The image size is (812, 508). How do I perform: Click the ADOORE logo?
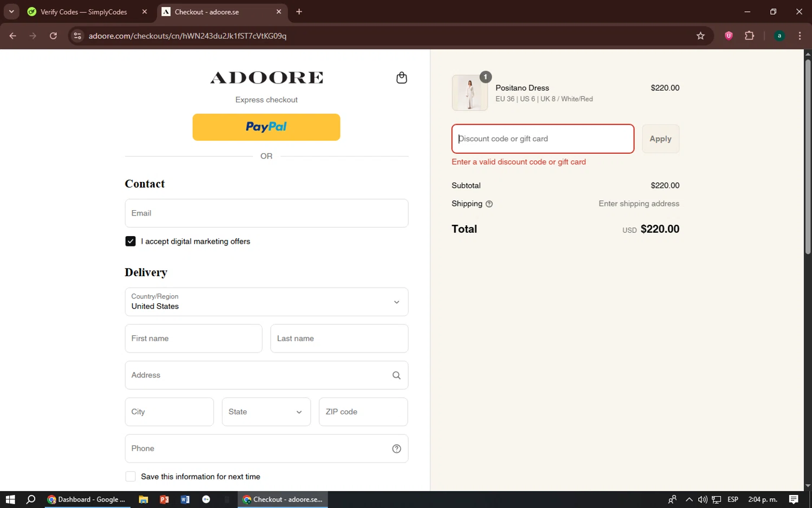[266, 78]
